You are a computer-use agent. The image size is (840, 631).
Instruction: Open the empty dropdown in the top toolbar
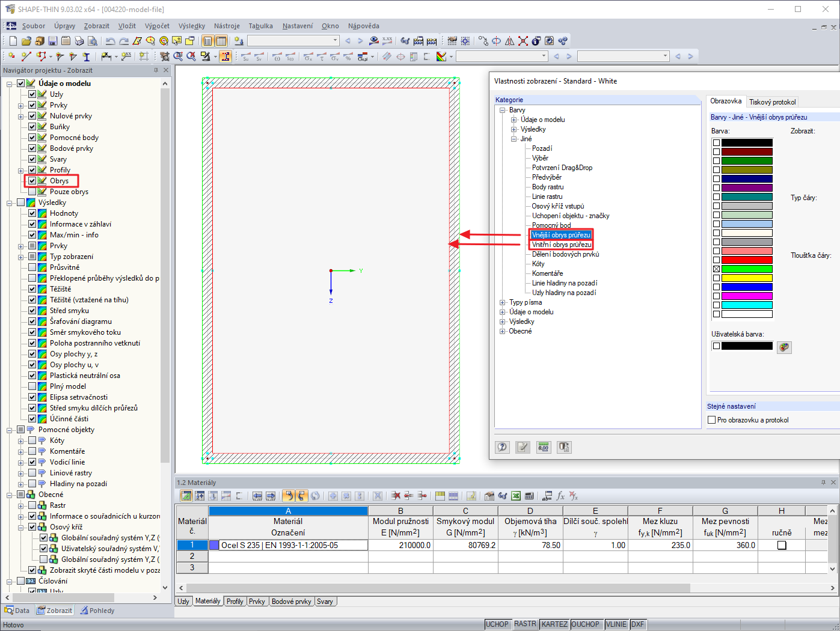coord(293,41)
